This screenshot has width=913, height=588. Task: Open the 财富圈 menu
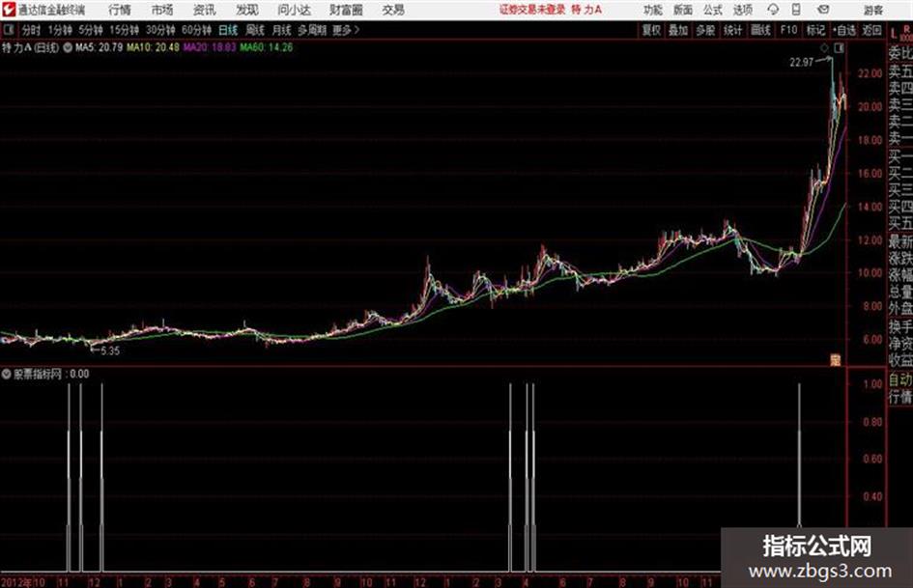tap(346, 10)
